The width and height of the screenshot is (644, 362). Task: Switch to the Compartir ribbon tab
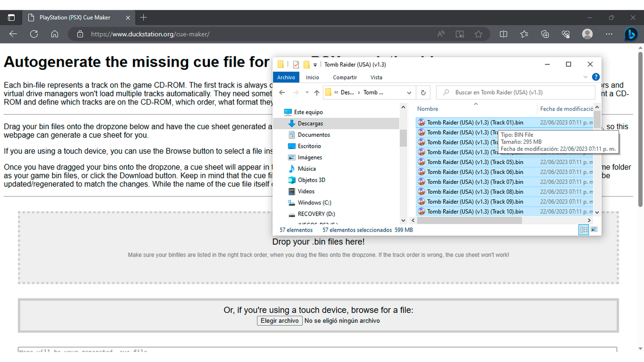[345, 77]
